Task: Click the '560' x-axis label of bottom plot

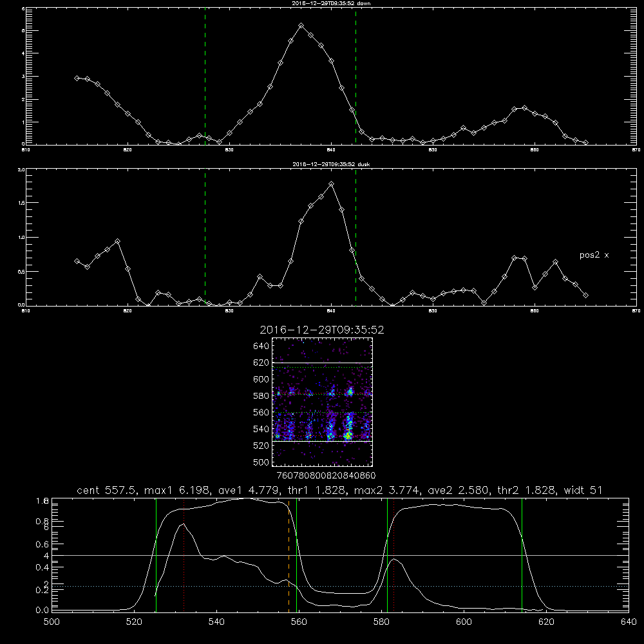Action: [299, 622]
